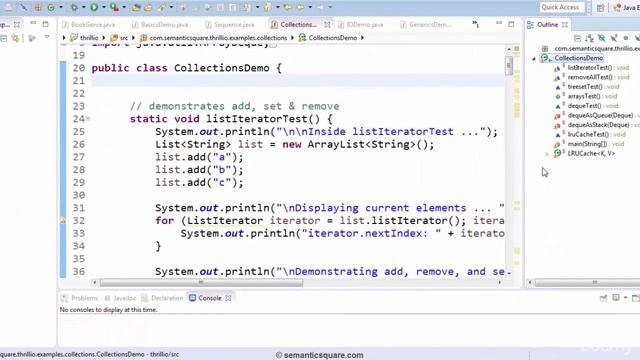Image resolution: width=640 pixels, height=360 pixels.
Task: Maximize the left Package Explorer panel
Action: [x=45, y=24]
